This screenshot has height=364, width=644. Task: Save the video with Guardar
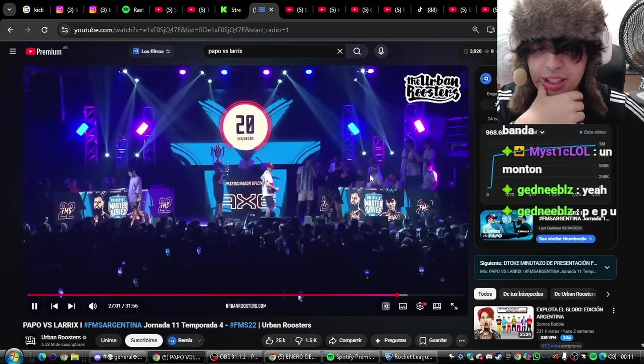[433, 341]
